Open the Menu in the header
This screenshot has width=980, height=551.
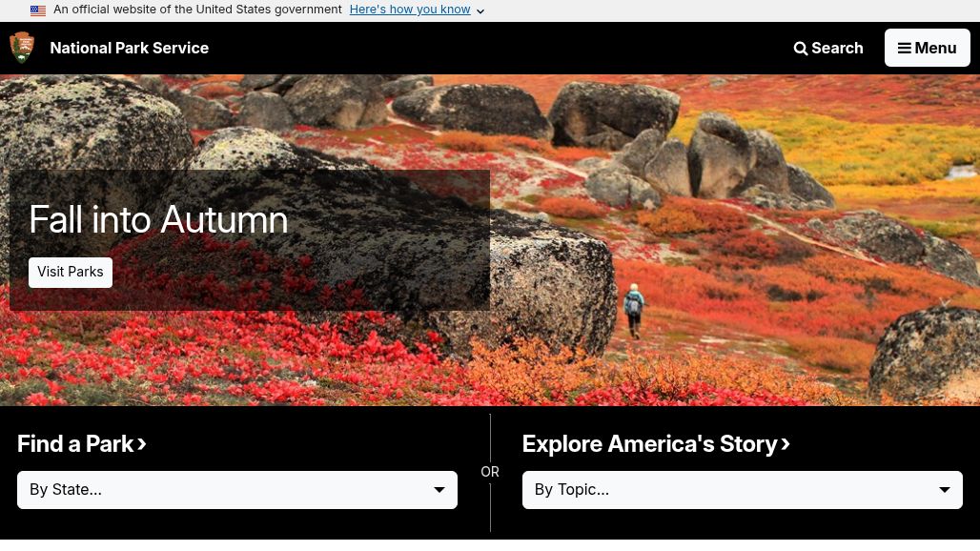click(x=927, y=48)
